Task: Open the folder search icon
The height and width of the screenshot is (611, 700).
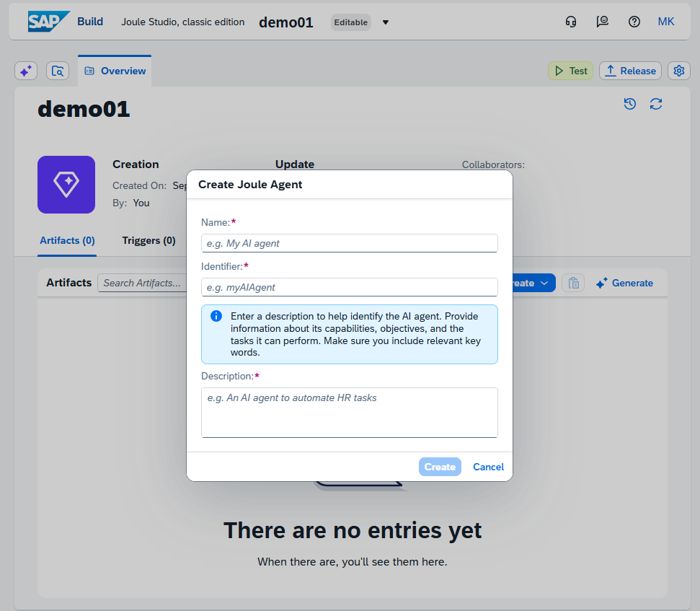Action: pos(58,71)
